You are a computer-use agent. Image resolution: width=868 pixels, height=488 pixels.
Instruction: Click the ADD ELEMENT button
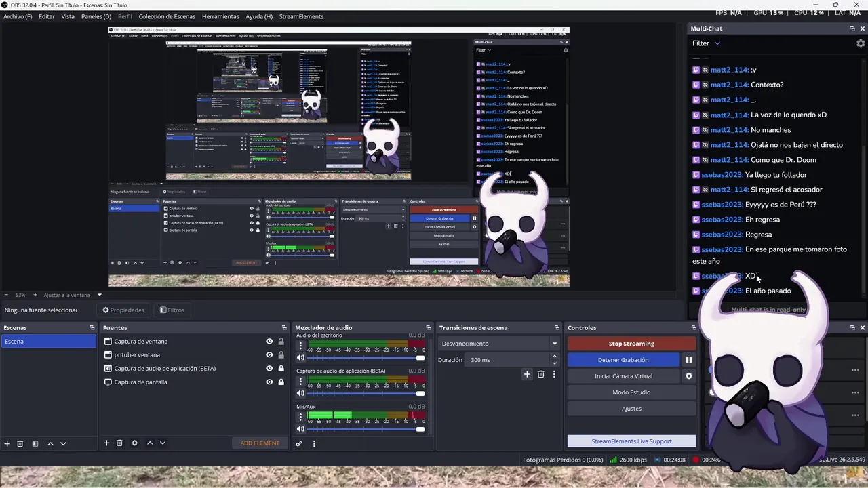pos(260,443)
